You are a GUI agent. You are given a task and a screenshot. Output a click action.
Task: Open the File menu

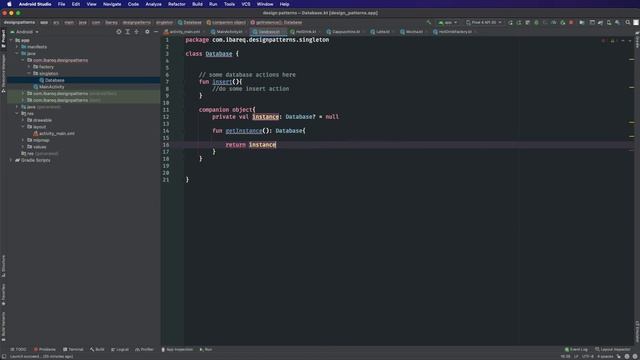61,4
